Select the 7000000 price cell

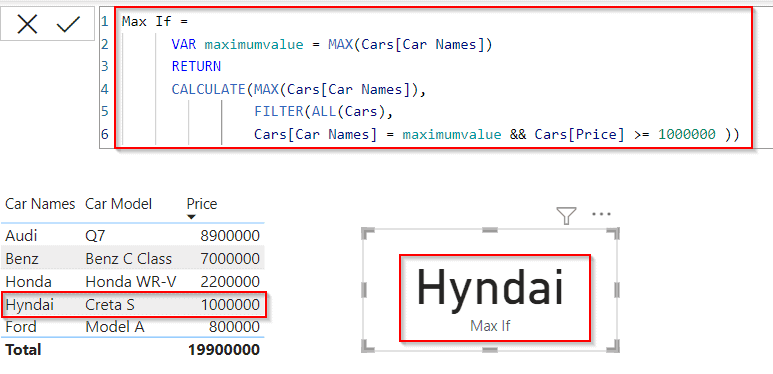click(x=230, y=259)
